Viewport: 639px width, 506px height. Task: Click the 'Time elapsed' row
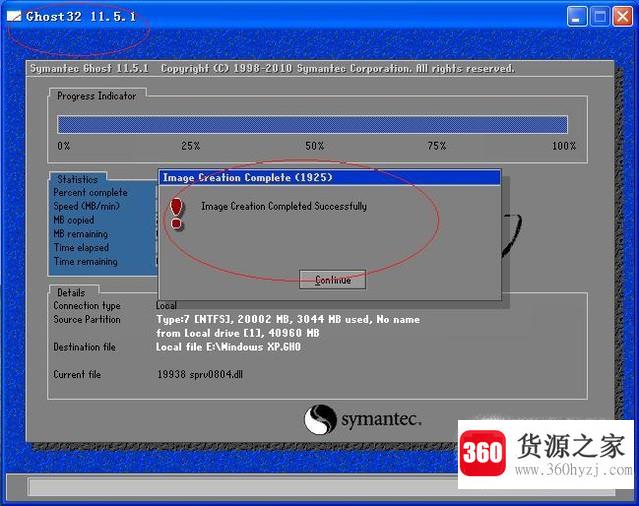click(x=81, y=248)
